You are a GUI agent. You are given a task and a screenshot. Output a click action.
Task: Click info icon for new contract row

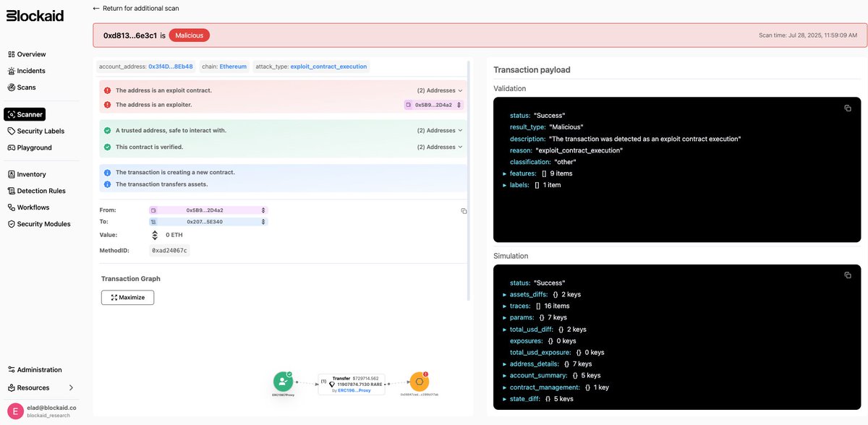click(107, 173)
